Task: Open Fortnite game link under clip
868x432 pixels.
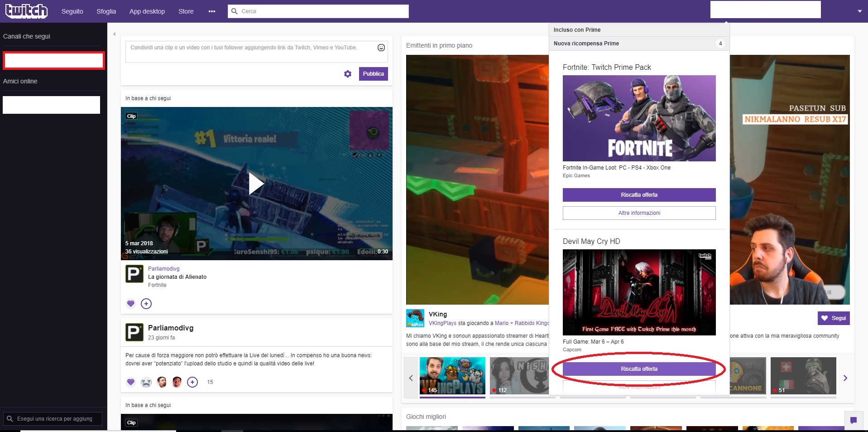Action: tap(157, 285)
